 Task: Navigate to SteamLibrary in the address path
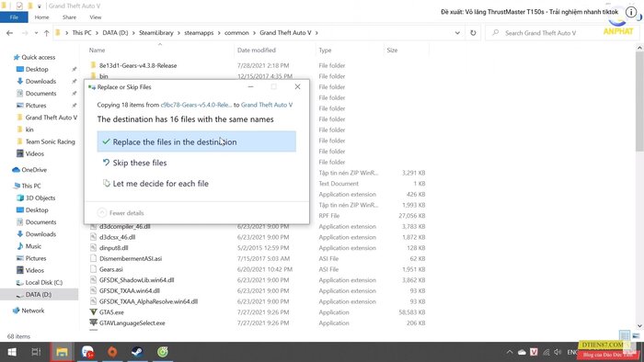pos(156,33)
